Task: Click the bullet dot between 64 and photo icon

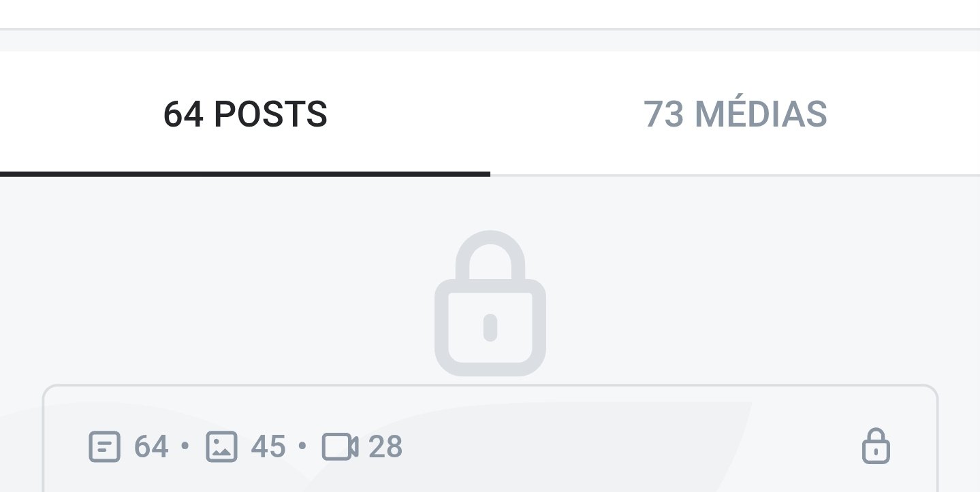Action: (185, 448)
